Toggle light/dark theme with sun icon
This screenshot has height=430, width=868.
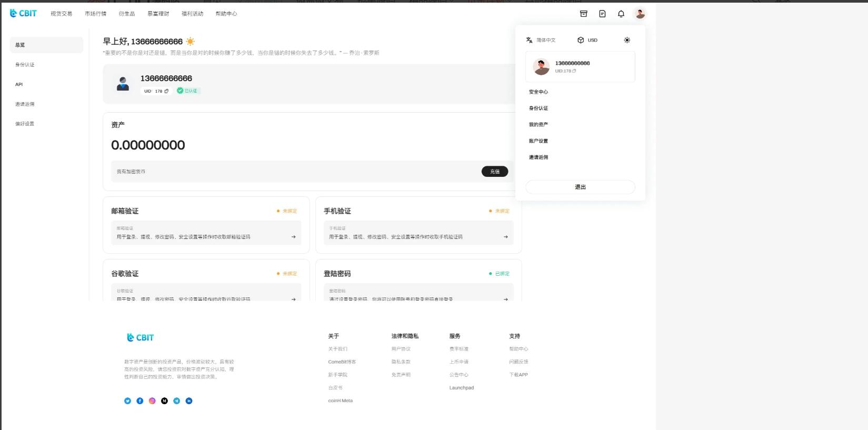point(627,40)
